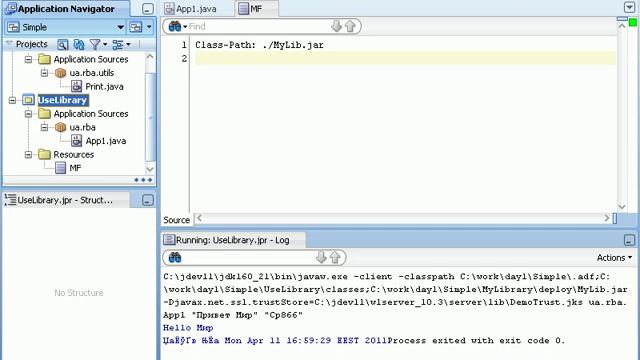Select the MF file in the tree
The width and height of the screenshot is (640, 360).
[x=75, y=168]
